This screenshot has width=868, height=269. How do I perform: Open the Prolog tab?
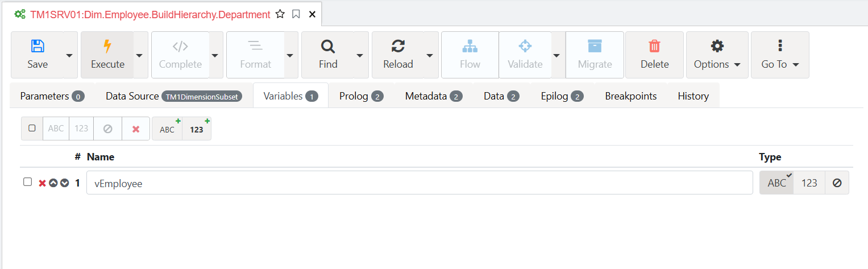(362, 96)
